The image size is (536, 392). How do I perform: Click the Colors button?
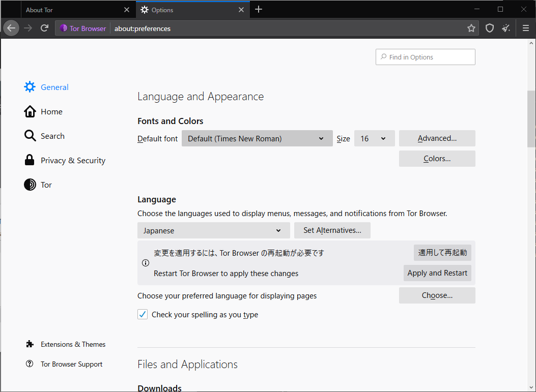[437, 159]
